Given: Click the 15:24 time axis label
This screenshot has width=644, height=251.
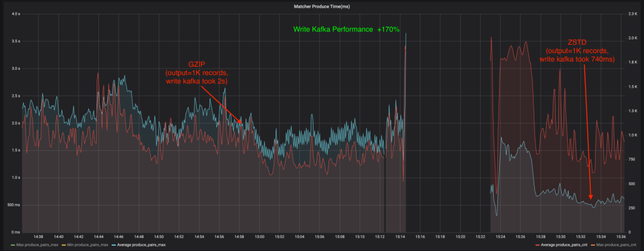Looking at the screenshot, I should 500,237.
